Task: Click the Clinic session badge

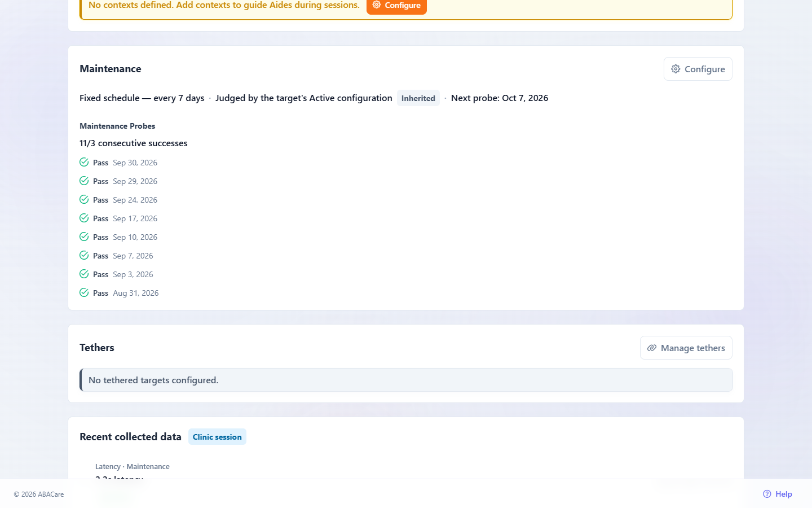Action: click(x=217, y=437)
